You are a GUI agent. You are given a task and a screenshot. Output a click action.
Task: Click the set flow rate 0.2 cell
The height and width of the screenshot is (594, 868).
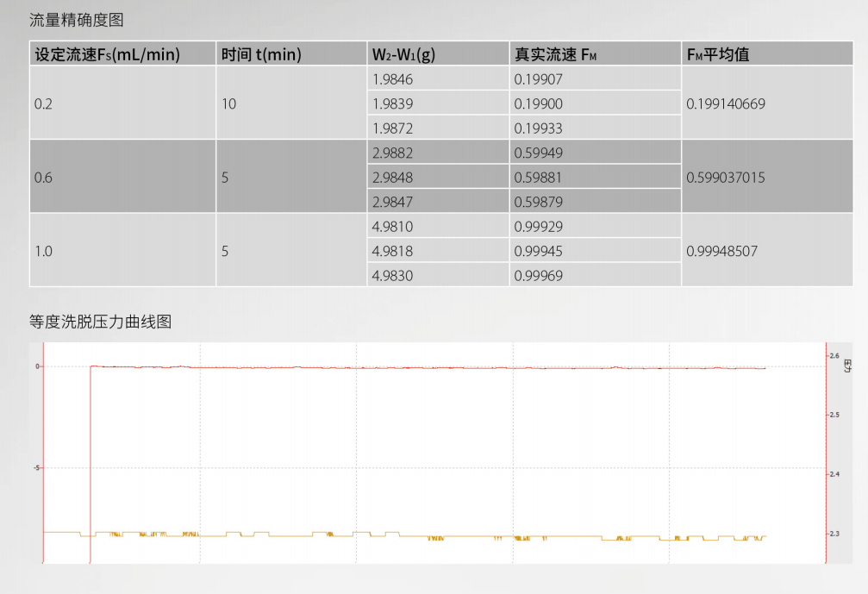pos(42,104)
